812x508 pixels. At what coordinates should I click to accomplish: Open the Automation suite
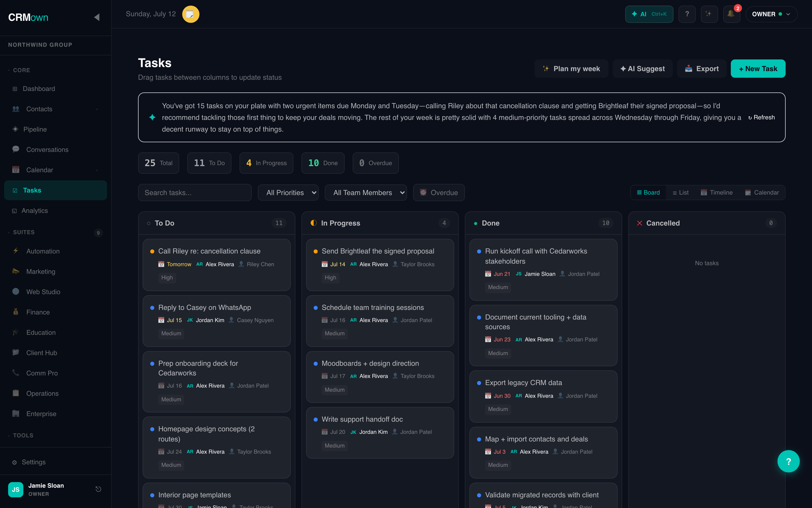click(x=56, y=251)
